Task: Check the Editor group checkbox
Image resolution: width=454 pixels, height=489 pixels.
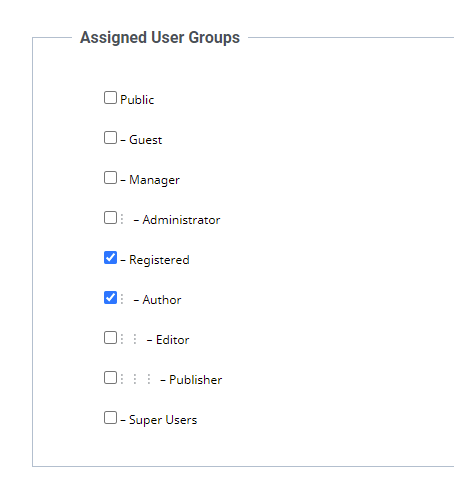Action: pos(110,338)
